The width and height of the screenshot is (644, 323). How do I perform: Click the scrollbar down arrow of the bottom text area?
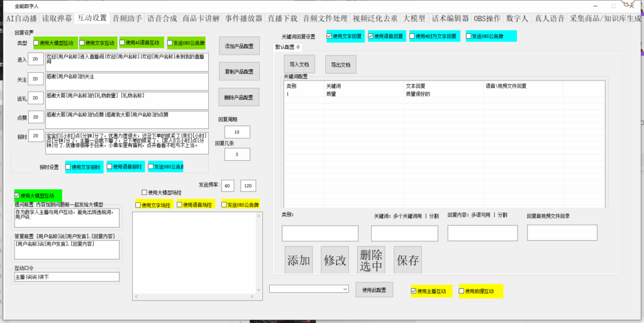point(258,290)
